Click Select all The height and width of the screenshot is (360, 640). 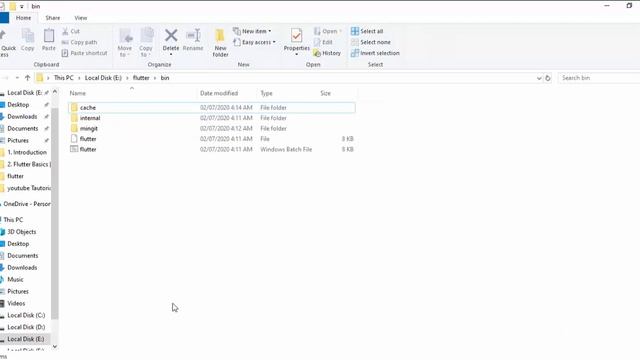pos(367,31)
